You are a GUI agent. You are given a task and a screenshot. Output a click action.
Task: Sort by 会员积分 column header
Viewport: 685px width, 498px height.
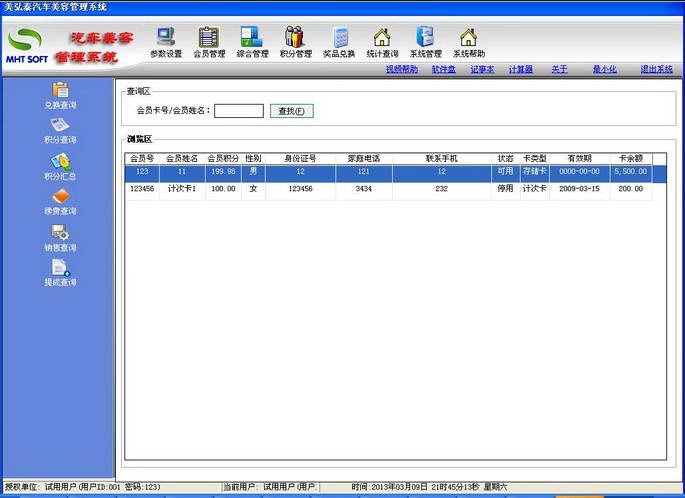(x=223, y=159)
